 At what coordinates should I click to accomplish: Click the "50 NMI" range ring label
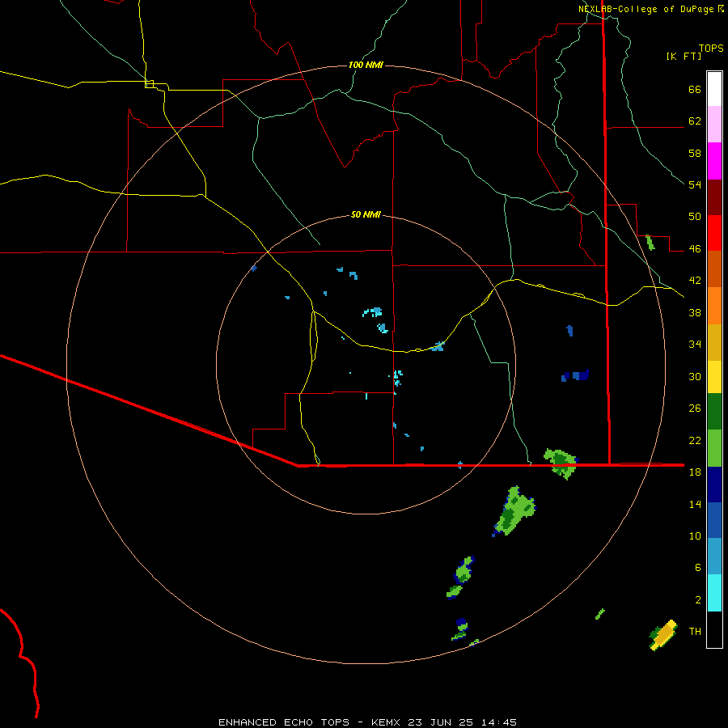point(366,214)
